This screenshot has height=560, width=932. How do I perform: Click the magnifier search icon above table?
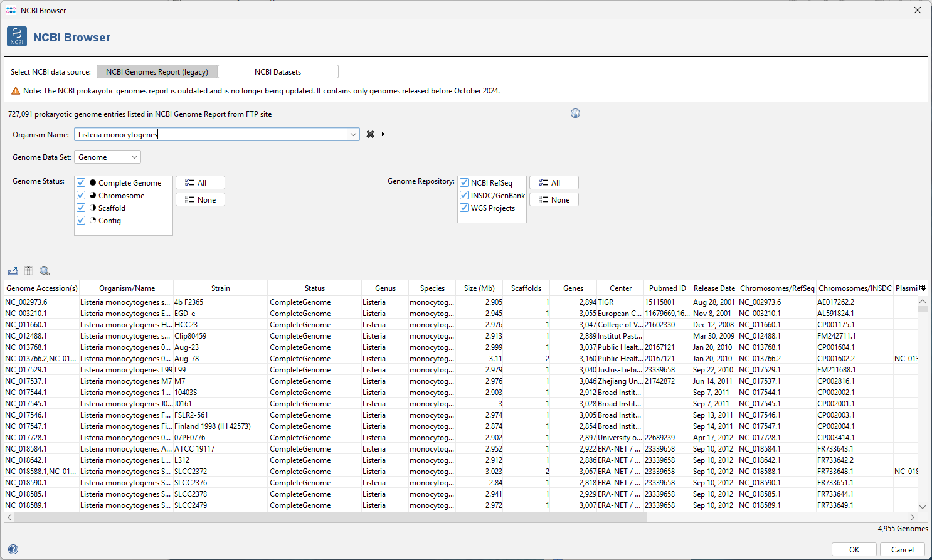(45, 271)
